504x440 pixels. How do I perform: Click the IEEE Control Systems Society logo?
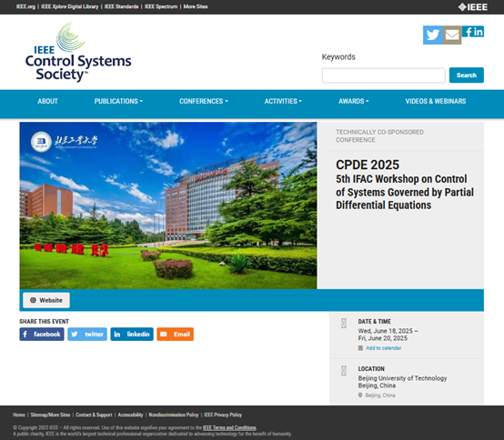coord(78,52)
